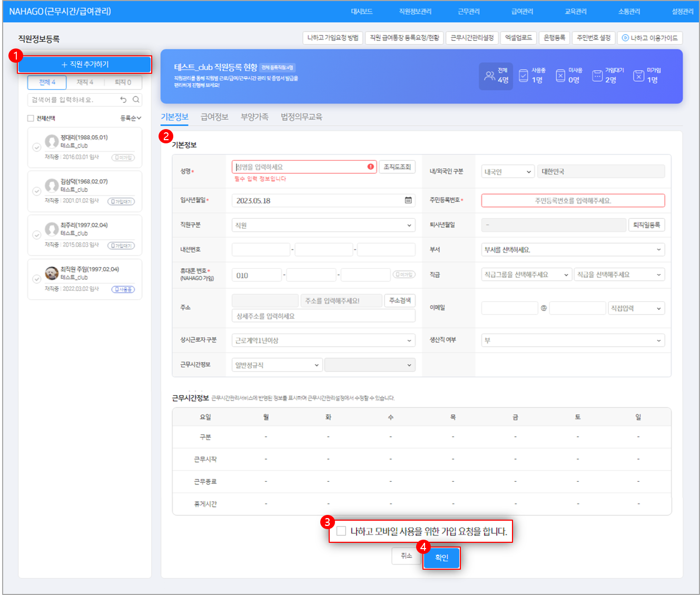Screen dimensions: 700x595
Task: Toggle check circle on 최직원 주임 card
Action: (37, 279)
